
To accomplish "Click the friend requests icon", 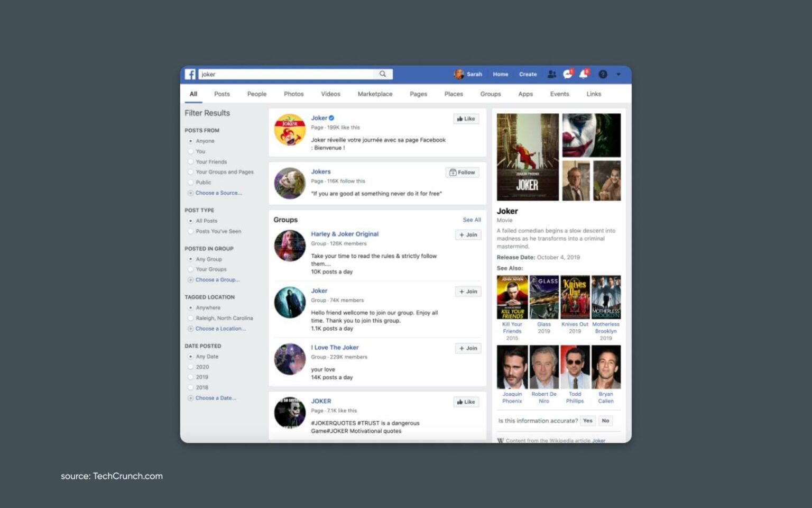I will pos(552,75).
